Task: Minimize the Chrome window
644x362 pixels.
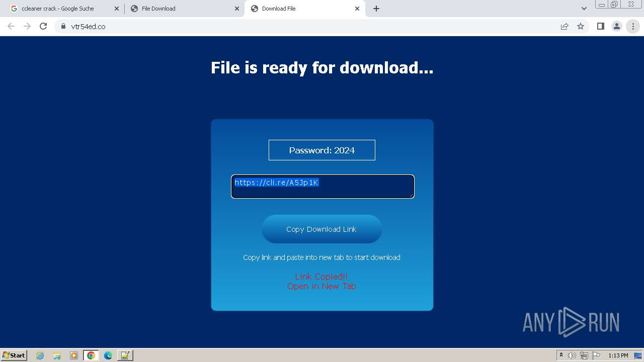Action: point(602,4)
